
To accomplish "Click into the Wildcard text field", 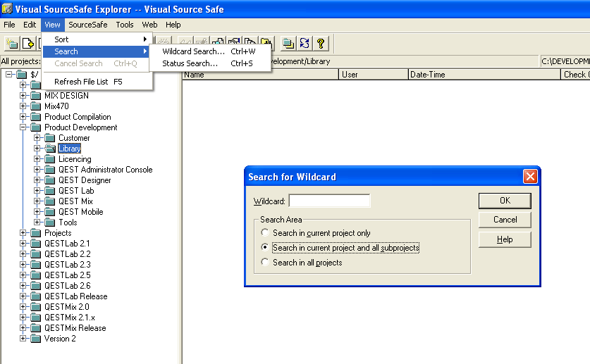I will [329, 201].
